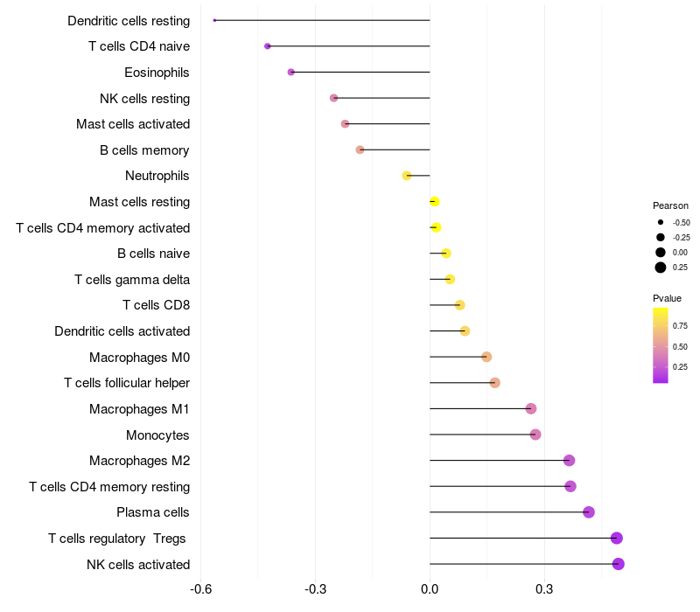Click the T cells regulatory Tregs dot
The width and height of the screenshot is (700, 612).
point(617,538)
